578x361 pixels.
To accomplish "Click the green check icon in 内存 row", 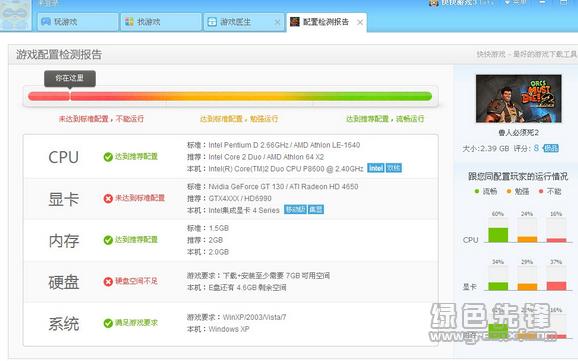I will 108,240.
